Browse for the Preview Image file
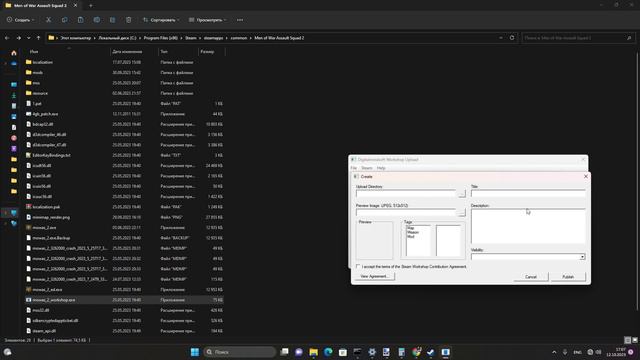This screenshot has height=360, width=640. coord(461,213)
